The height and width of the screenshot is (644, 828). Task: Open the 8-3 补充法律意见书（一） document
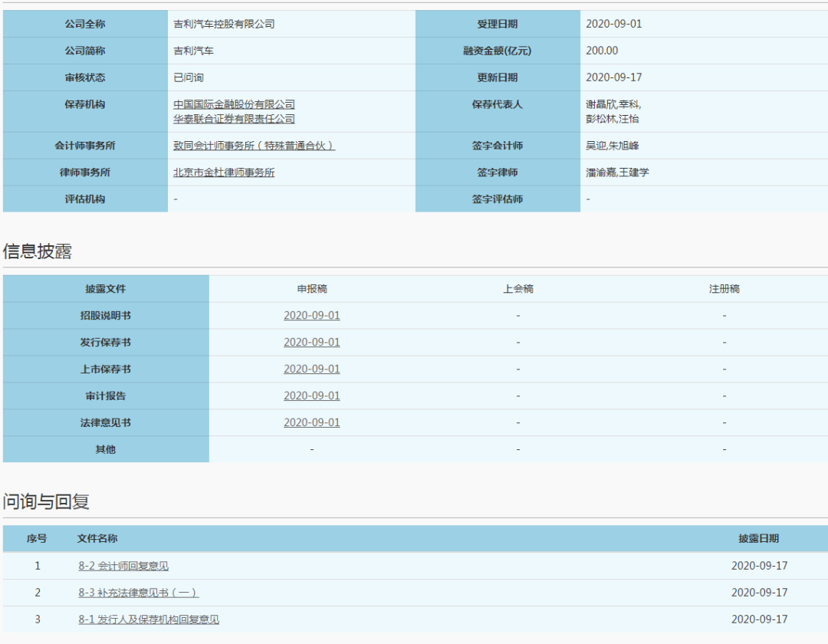pyautogui.click(x=138, y=593)
